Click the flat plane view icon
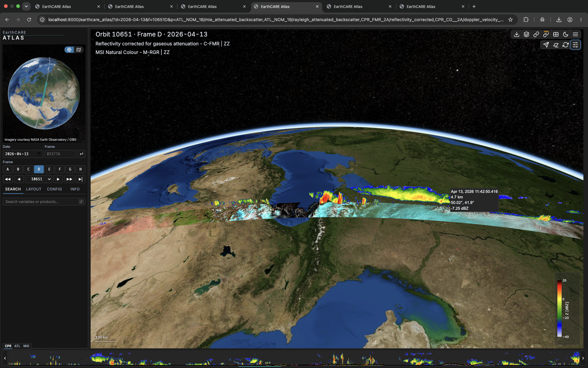The height and width of the screenshot is (368, 588). pos(556,45)
